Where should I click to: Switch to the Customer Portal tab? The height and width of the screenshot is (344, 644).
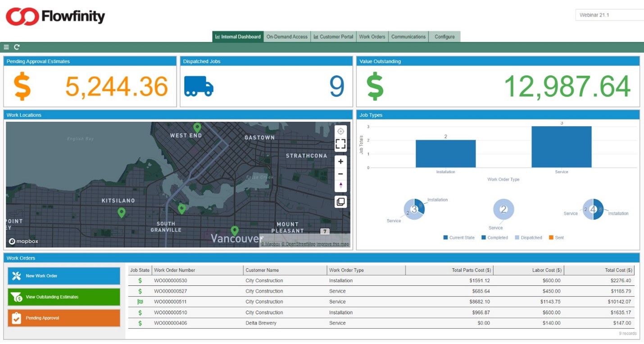pos(333,37)
